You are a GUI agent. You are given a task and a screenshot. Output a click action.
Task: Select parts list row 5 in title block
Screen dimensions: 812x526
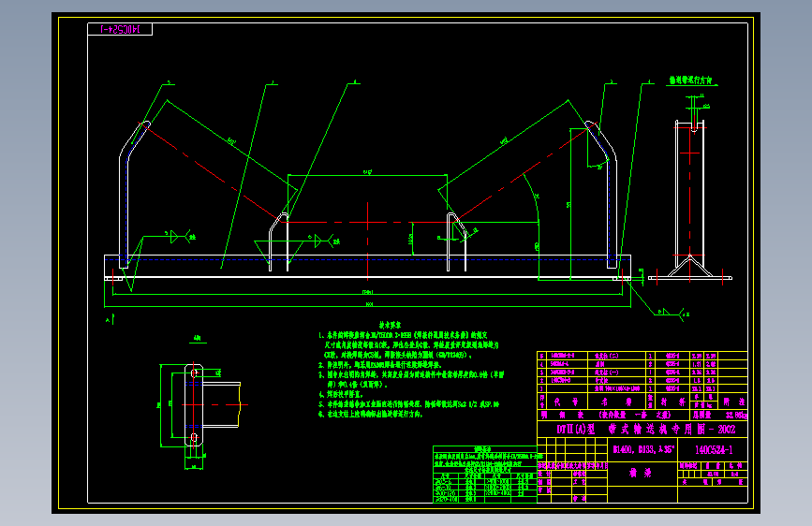pos(642,356)
